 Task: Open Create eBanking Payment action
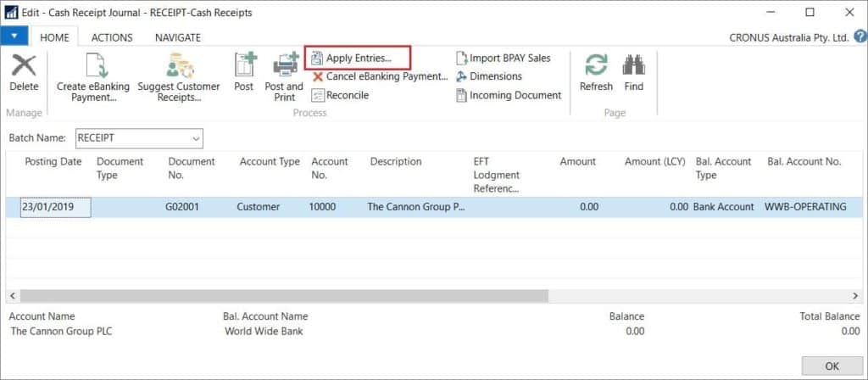[93, 77]
